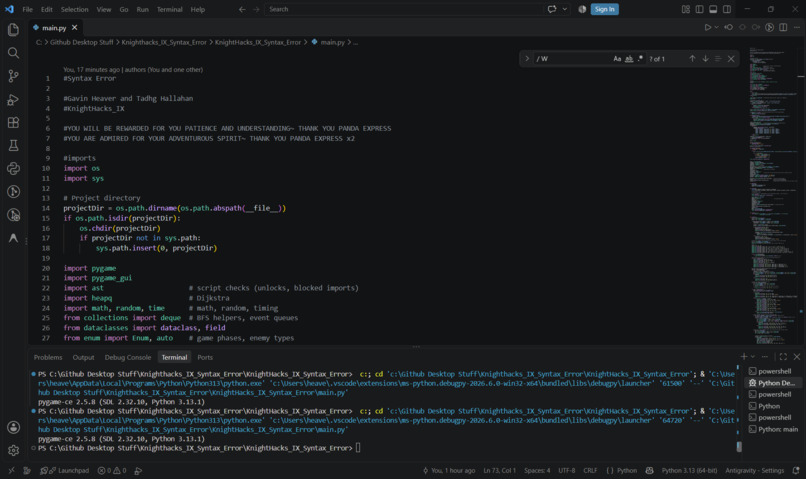Change Spaces: 4 indentation setting
Screen dimensions: 806x479
tap(537, 470)
